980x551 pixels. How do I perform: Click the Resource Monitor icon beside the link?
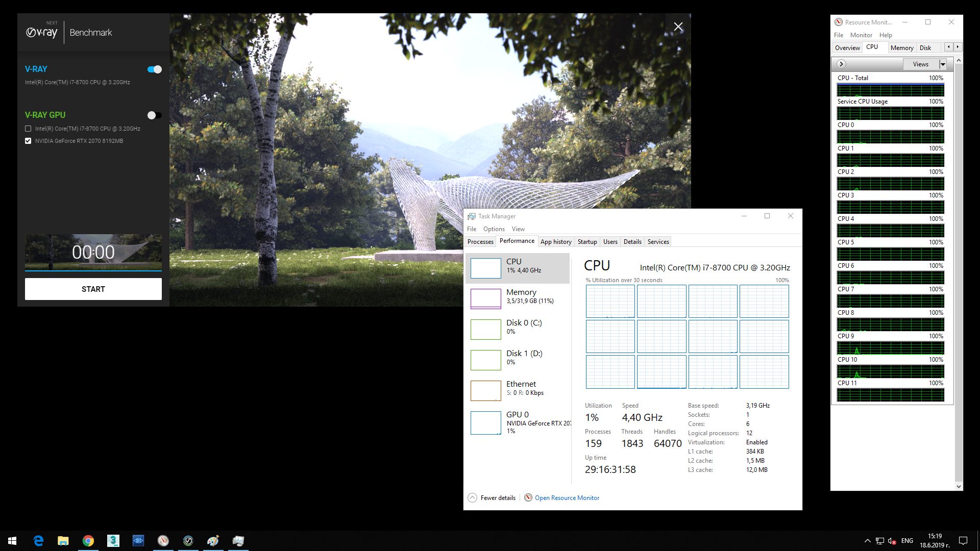coord(528,497)
